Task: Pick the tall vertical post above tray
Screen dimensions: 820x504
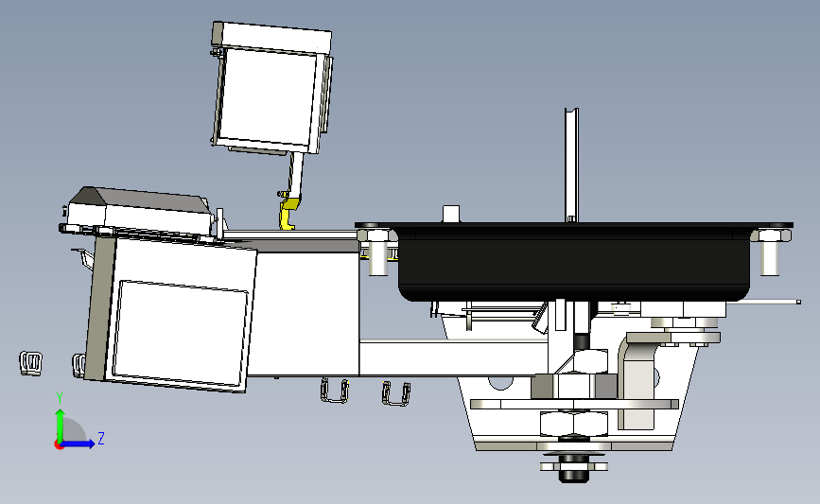Action: (x=571, y=165)
